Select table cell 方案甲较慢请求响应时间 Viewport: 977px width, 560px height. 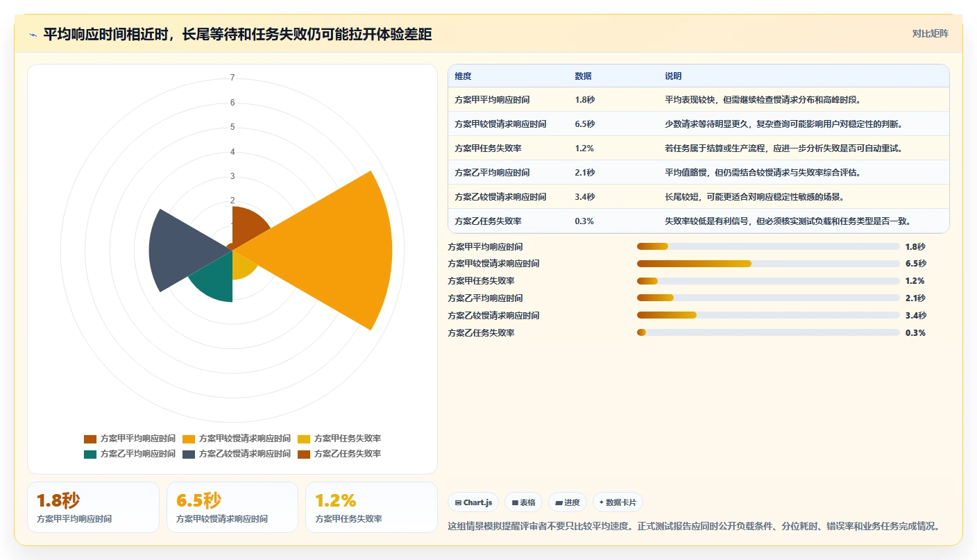(500, 124)
